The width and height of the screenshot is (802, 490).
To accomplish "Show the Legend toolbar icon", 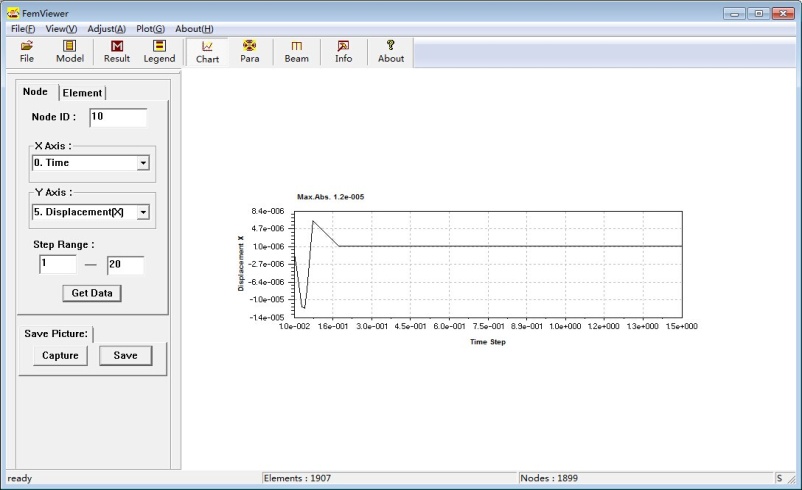I will pos(159,52).
